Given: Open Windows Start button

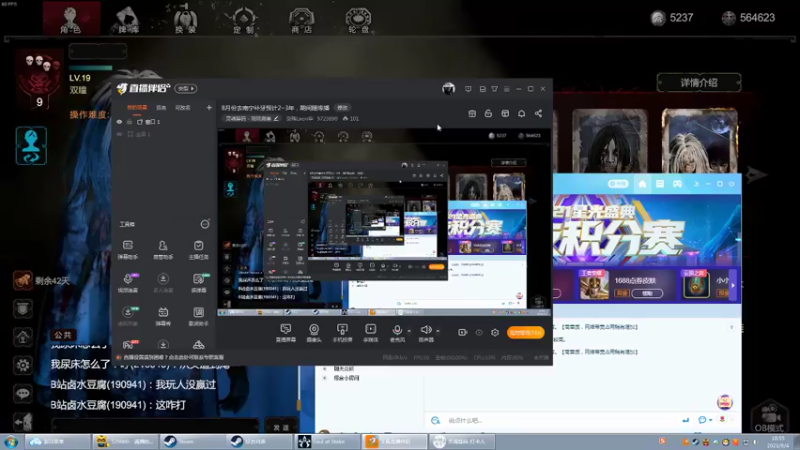Looking at the screenshot, I should click(x=11, y=442).
